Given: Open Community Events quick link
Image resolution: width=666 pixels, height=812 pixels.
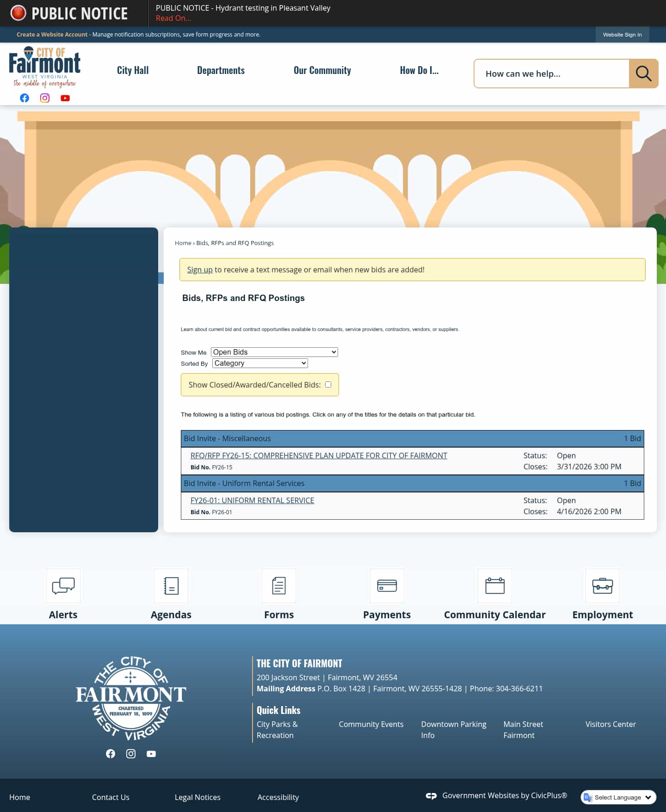Looking at the screenshot, I should pyautogui.click(x=371, y=724).
